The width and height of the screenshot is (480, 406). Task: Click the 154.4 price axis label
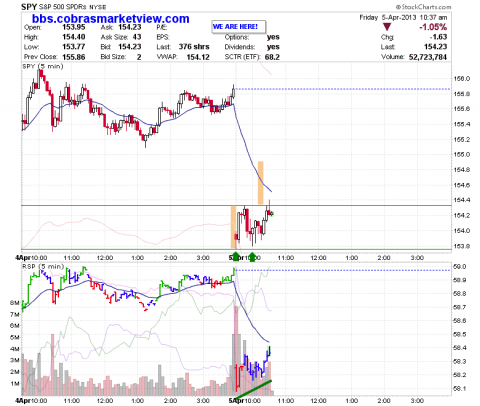[461, 200]
